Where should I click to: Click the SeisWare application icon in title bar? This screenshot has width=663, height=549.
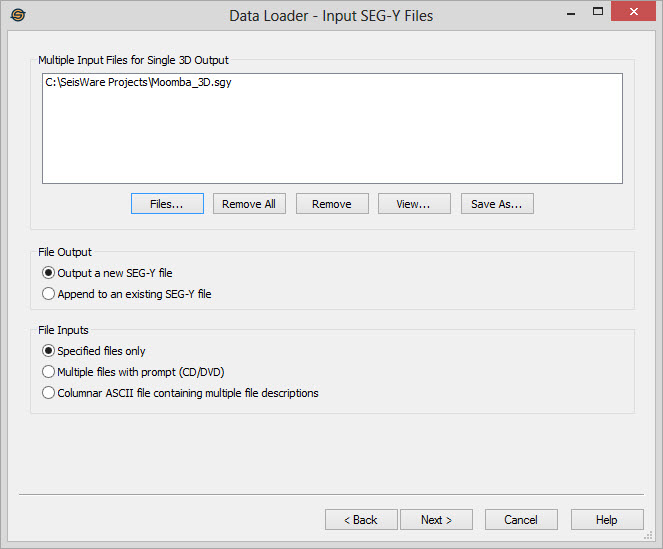(x=17, y=15)
